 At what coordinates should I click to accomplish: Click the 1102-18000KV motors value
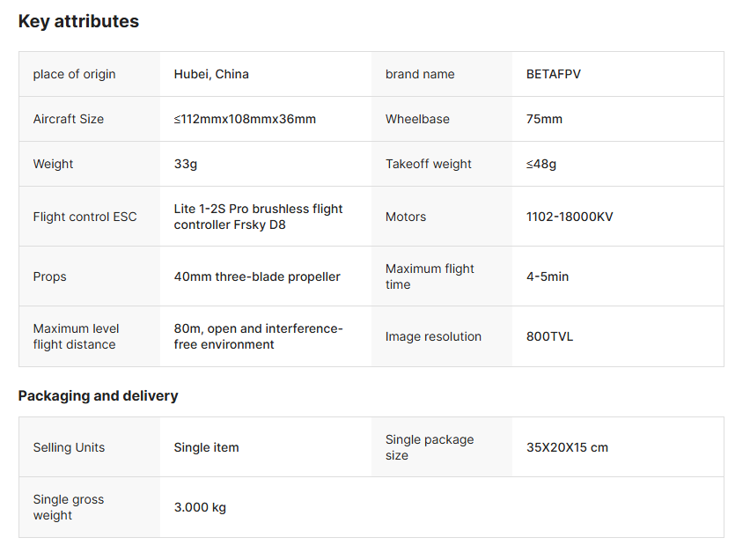pos(570,217)
